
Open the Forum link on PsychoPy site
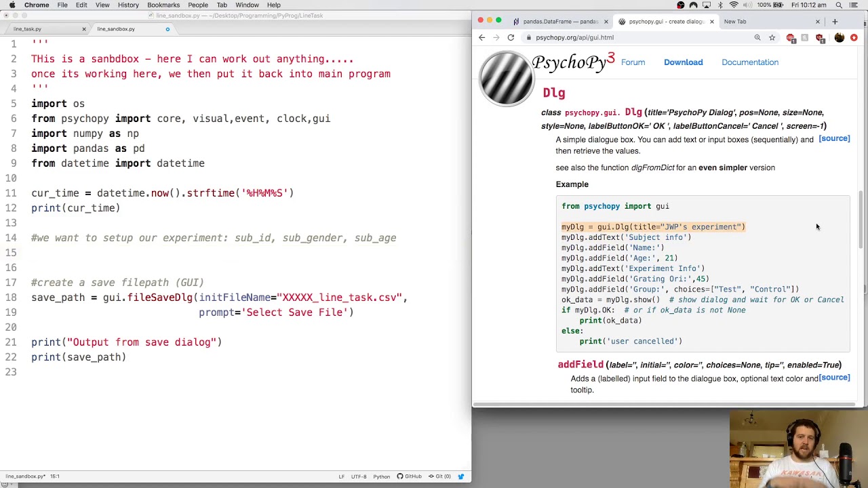click(x=633, y=62)
